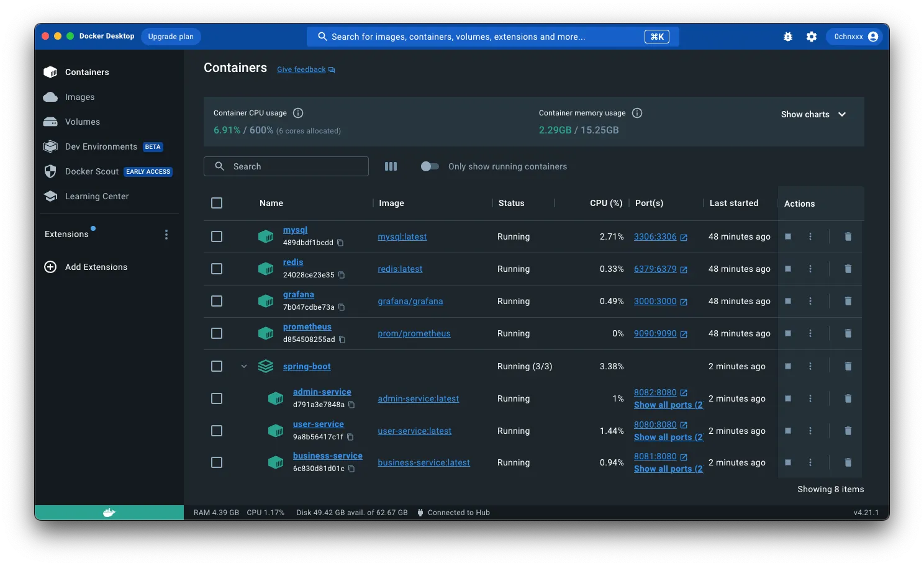Delete the admin-service container
The width and height of the screenshot is (924, 566).
tap(848, 398)
